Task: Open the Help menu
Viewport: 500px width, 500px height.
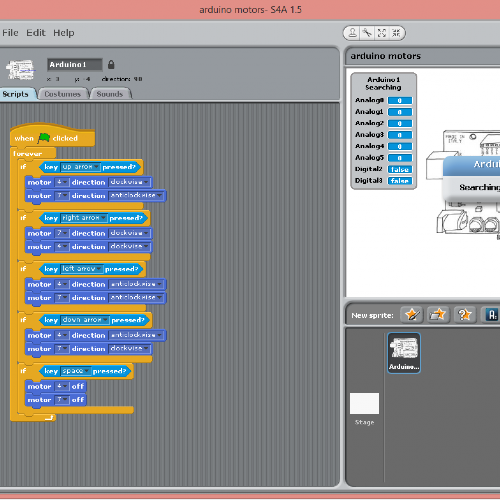Action: [x=64, y=33]
